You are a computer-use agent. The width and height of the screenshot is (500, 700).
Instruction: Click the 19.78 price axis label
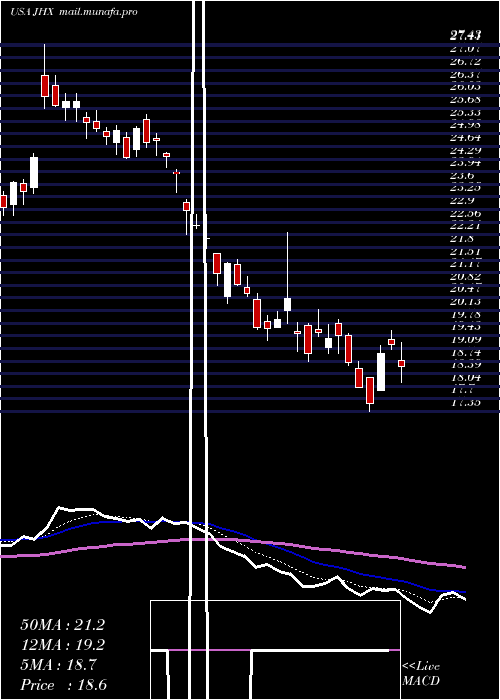[x=465, y=315]
